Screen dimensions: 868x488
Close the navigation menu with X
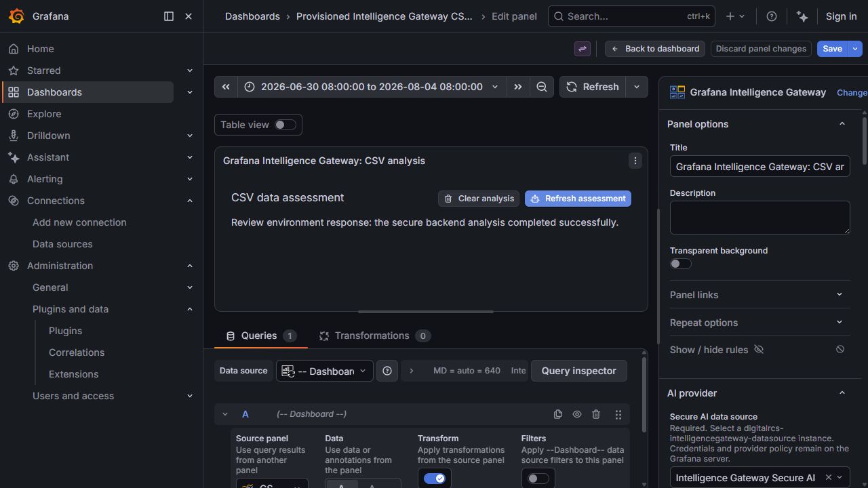coord(189,16)
